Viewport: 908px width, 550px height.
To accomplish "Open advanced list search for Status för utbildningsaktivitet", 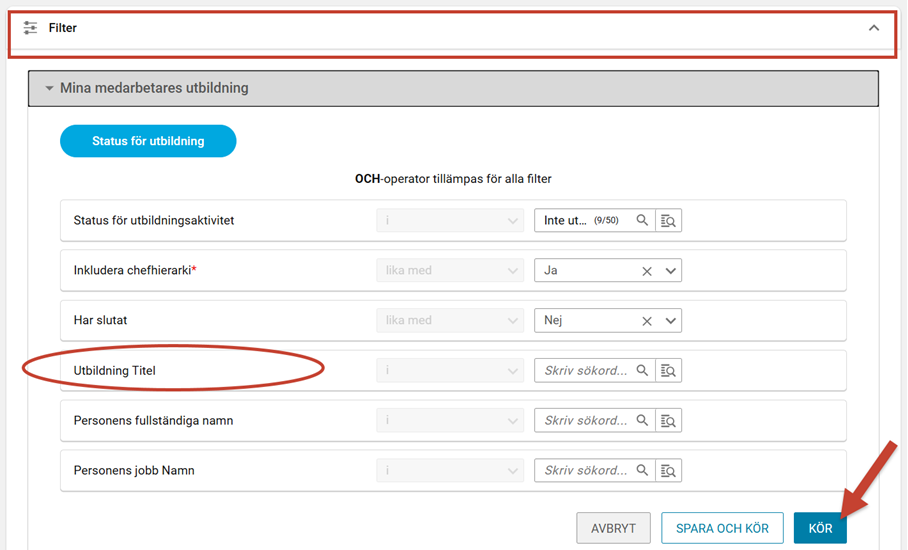I will pyautogui.click(x=668, y=221).
